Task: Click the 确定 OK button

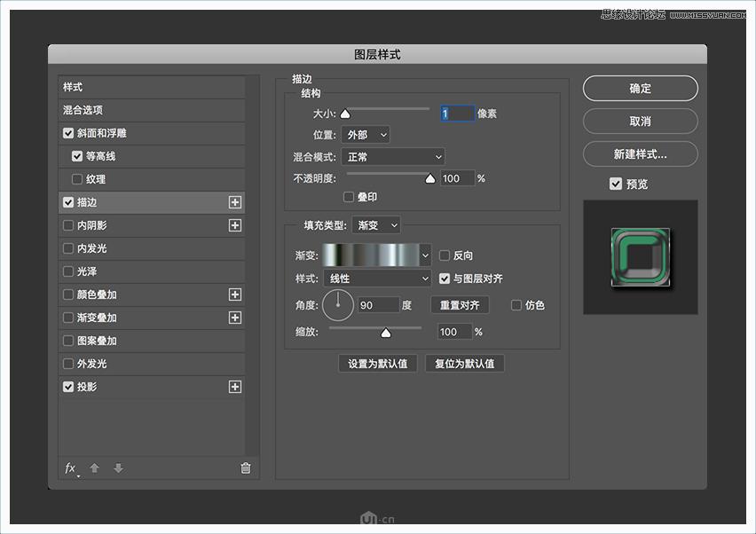Action: click(x=640, y=88)
